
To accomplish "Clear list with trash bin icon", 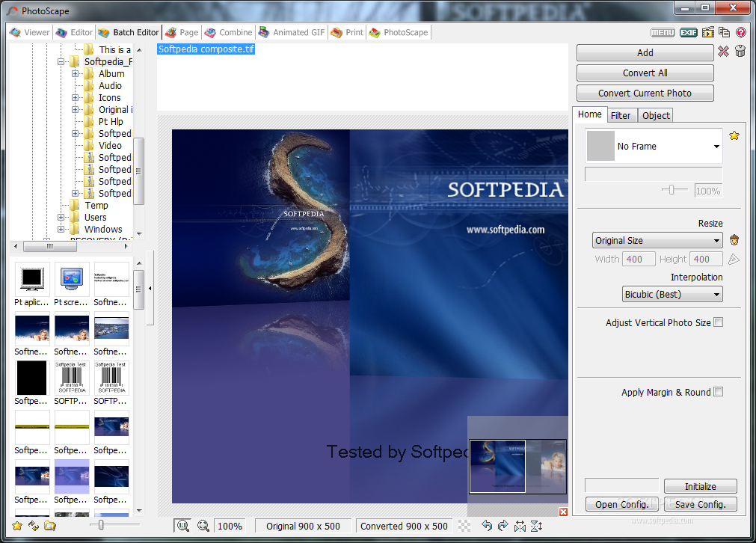I will 740,51.
